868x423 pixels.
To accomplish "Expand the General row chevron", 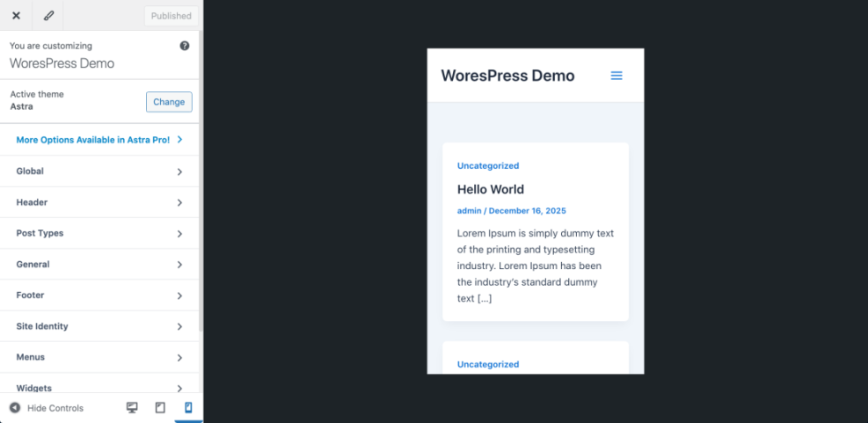I will point(180,265).
